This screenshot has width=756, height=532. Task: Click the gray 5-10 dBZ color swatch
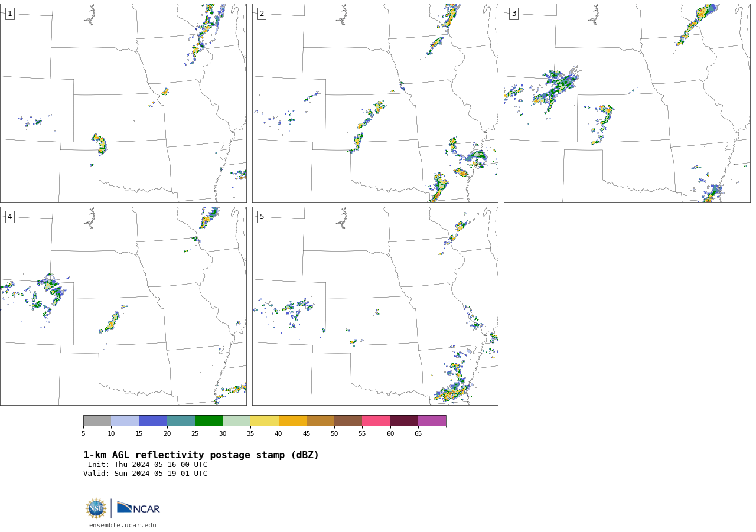coord(97,421)
